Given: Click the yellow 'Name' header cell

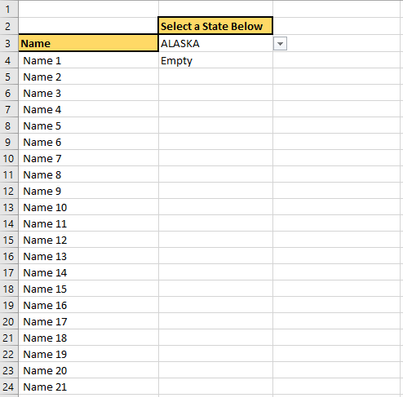Looking at the screenshot, I should 88,43.
